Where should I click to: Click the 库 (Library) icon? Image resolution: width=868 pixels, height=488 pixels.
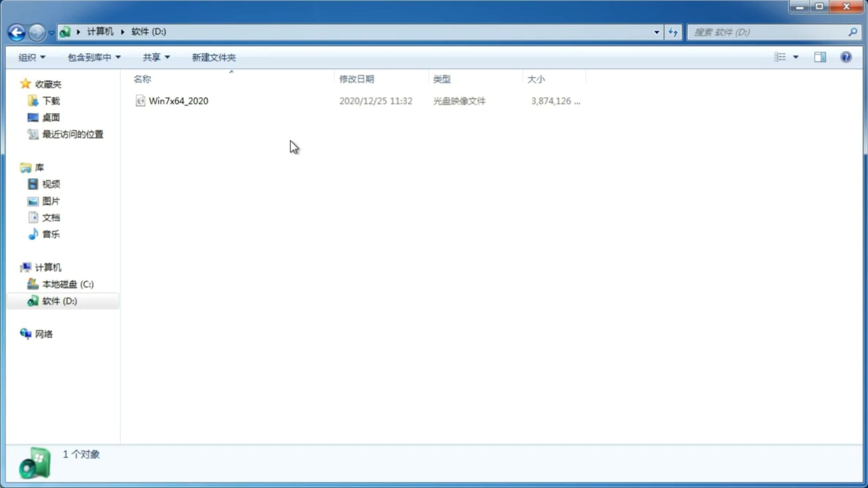(25, 167)
